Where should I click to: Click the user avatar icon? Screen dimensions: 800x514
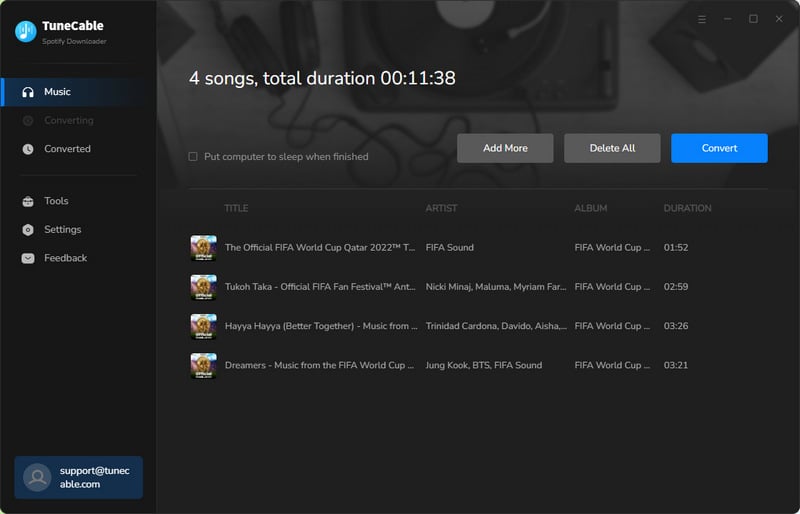37,477
